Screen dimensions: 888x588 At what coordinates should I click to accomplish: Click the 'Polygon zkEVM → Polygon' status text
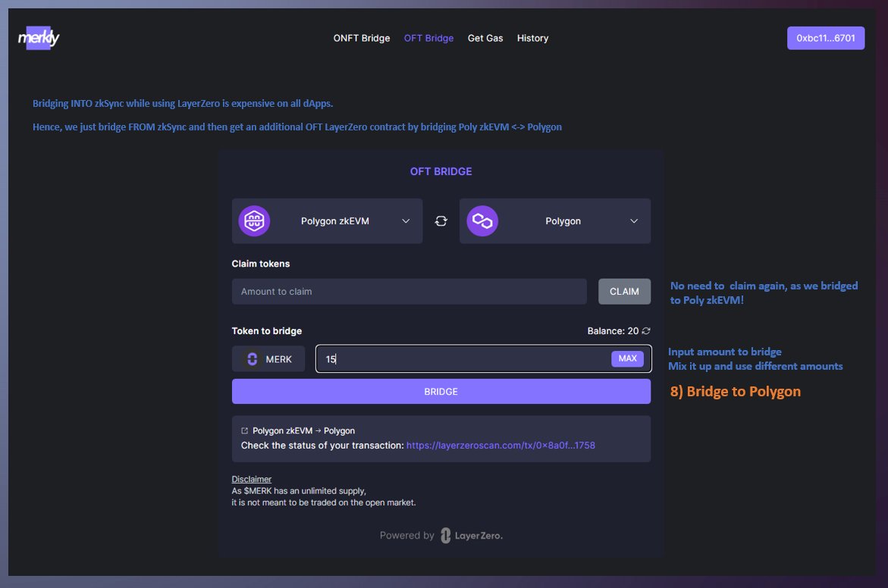click(303, 430)
